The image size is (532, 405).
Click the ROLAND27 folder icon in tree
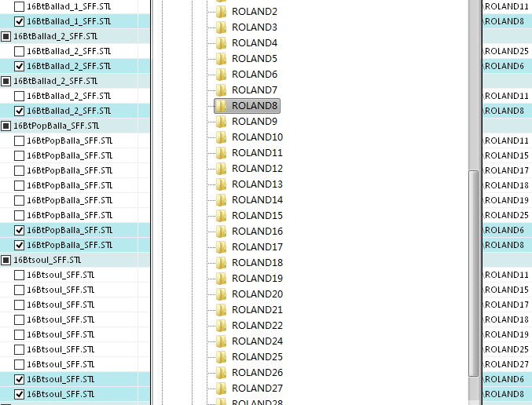222,389
